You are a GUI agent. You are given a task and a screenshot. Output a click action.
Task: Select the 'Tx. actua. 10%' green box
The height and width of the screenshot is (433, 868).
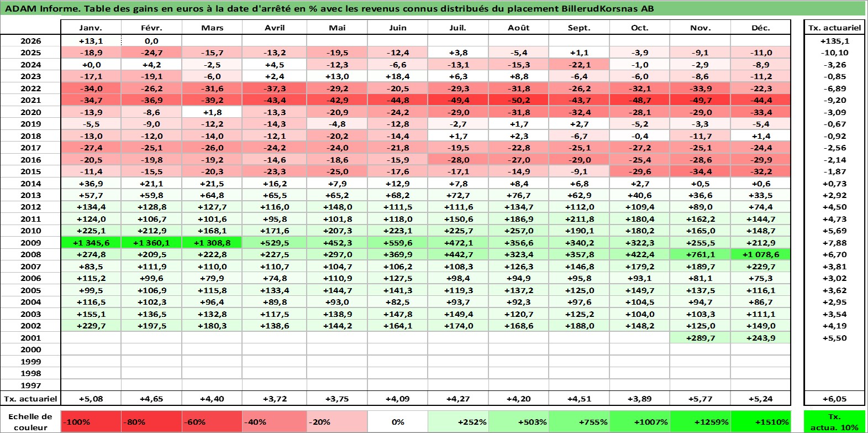tap(834, 422)
